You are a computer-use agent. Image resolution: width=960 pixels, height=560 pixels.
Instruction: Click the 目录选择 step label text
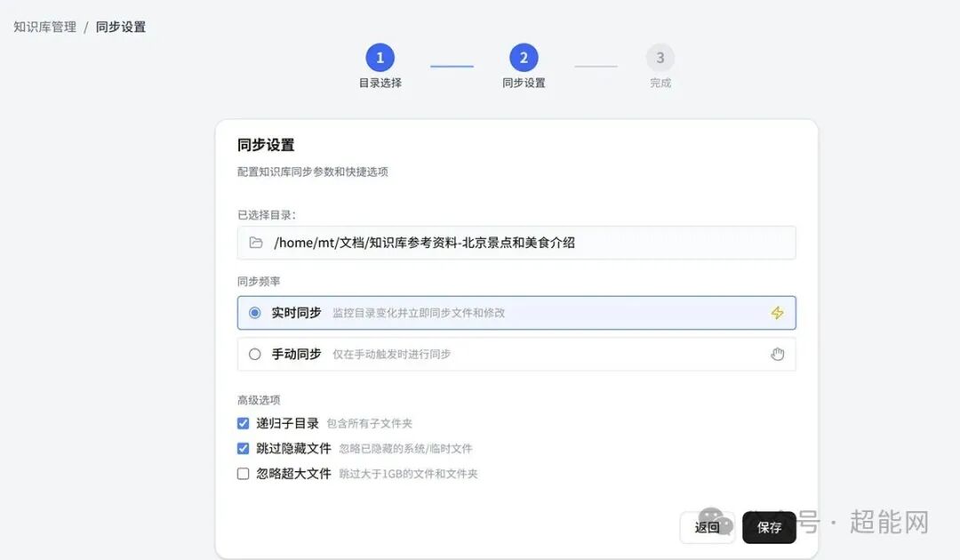coord(380,83)
